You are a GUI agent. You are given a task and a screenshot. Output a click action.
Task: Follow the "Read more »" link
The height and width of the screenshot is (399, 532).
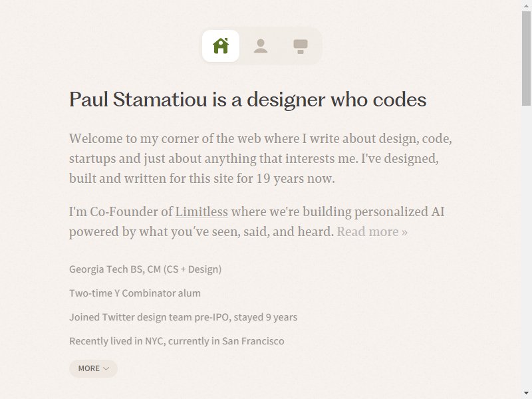click(x=372, y=231)
